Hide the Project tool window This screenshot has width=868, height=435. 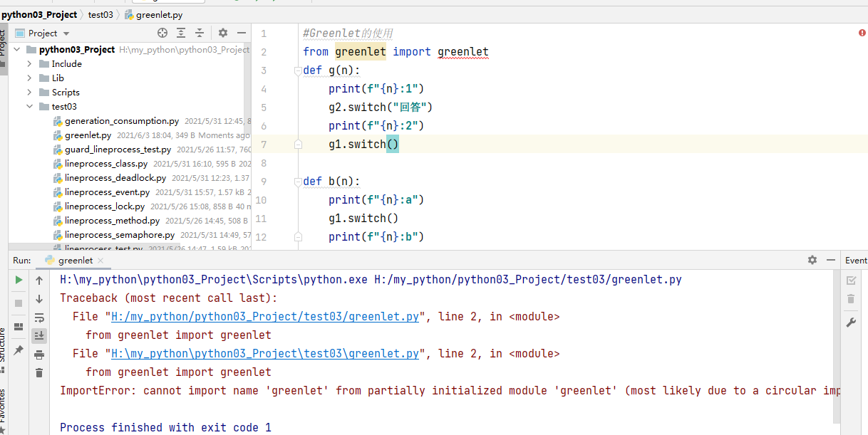tap(242, 33)
